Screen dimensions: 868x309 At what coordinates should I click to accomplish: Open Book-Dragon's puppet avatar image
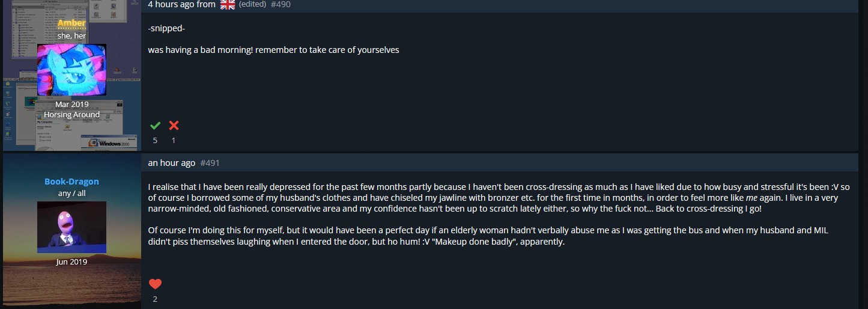(x=72, y=227)
